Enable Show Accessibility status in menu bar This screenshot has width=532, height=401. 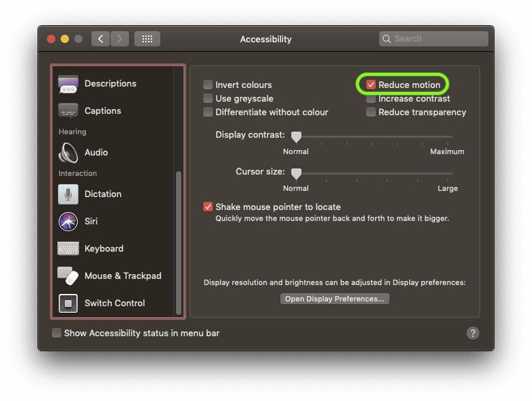(x=57, y=333)
